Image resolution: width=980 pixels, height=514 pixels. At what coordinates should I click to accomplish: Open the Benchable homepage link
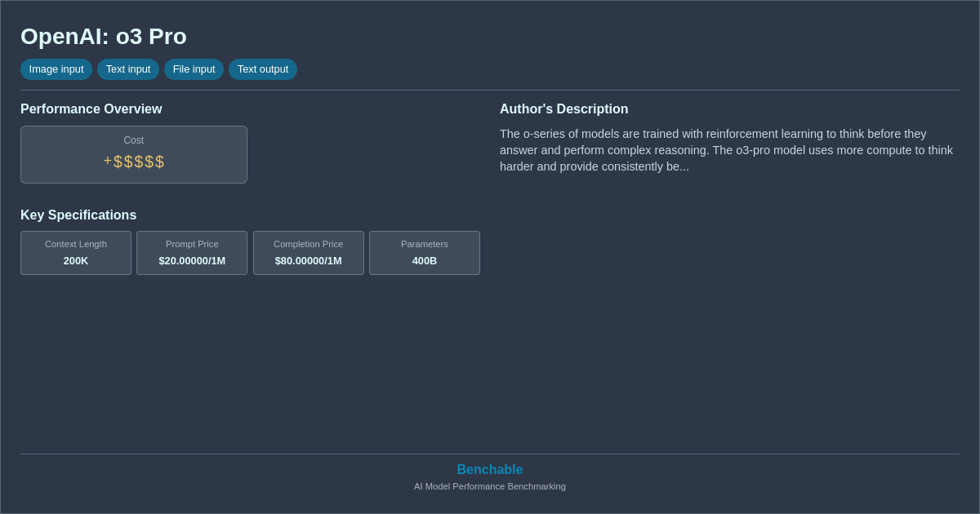[489, 469]
